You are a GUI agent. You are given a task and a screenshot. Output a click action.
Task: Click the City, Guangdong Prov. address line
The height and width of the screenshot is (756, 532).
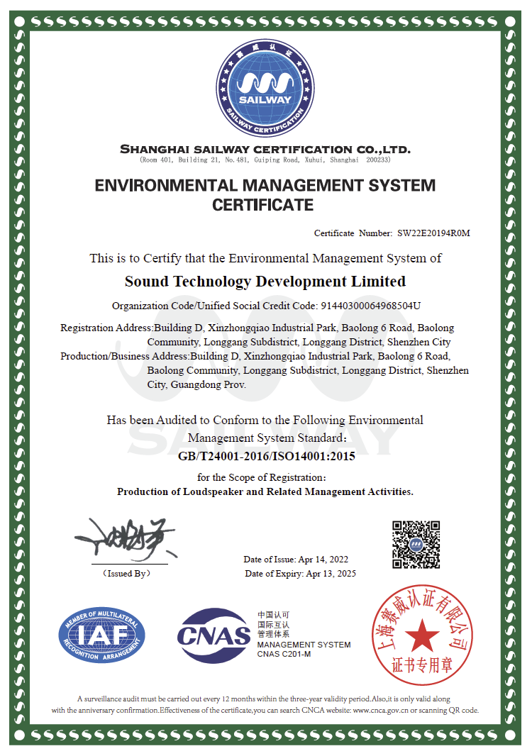click(x=196, y=385)
